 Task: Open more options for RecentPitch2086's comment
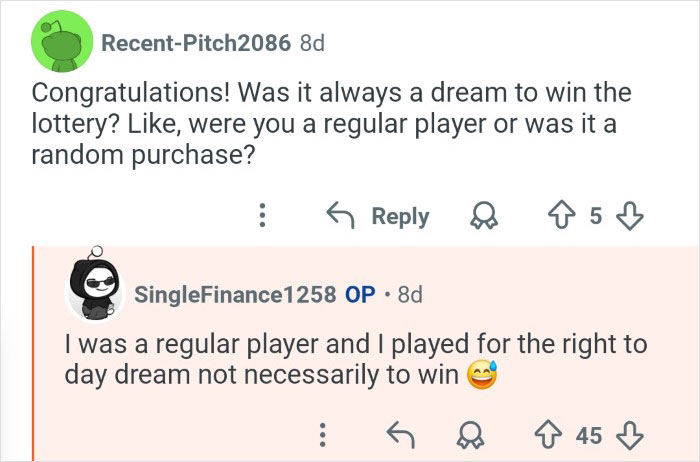click(x=262, y=215)
